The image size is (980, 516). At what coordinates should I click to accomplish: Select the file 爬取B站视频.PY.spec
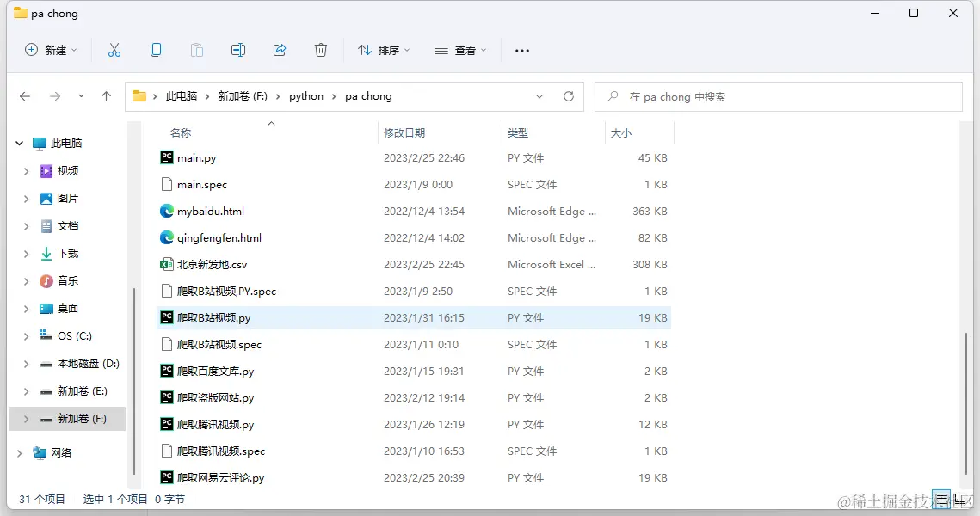pos(413,291)
